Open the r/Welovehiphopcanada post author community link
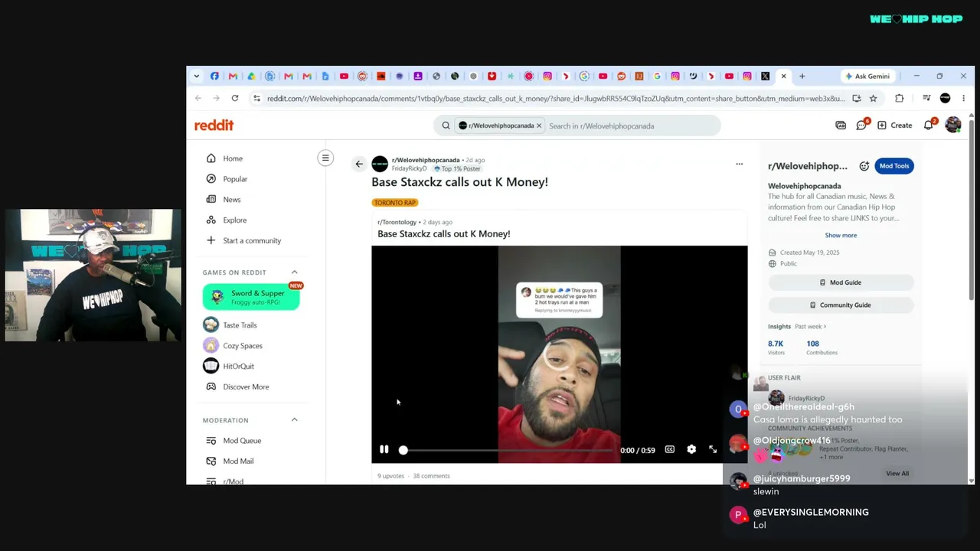 pyautogui.click(x=426, y=161)
